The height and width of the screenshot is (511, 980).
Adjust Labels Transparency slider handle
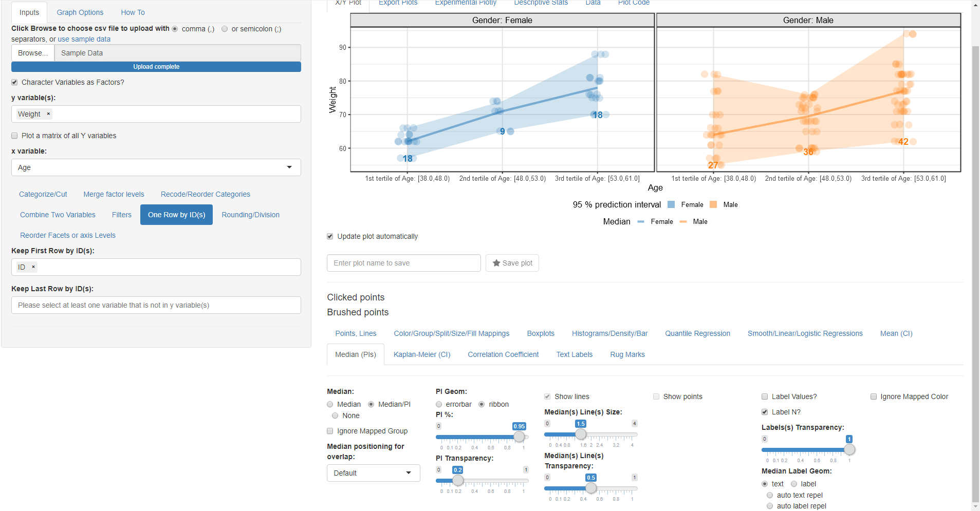point(849,449)
